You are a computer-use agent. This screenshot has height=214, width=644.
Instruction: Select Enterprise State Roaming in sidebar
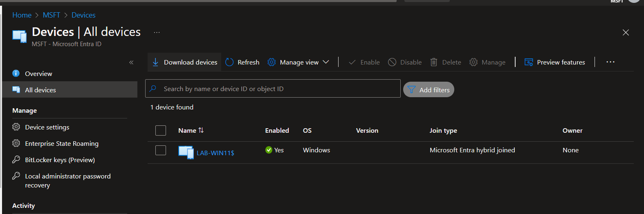(x=61, y=143)
